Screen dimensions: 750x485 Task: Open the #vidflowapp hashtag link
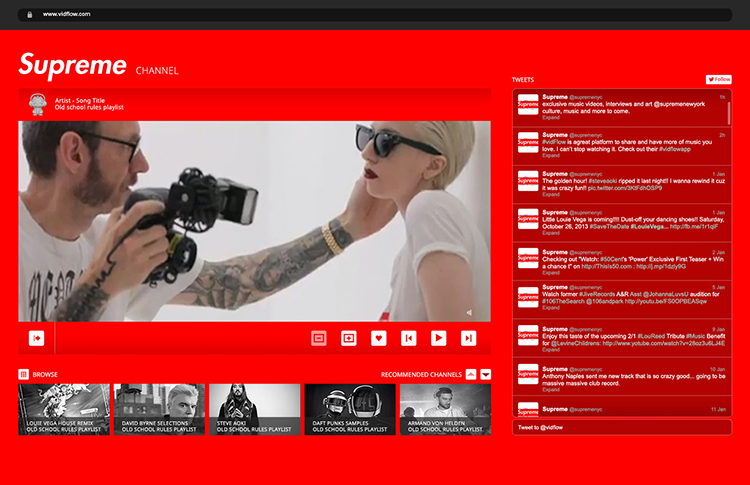[x=674, y=149]
